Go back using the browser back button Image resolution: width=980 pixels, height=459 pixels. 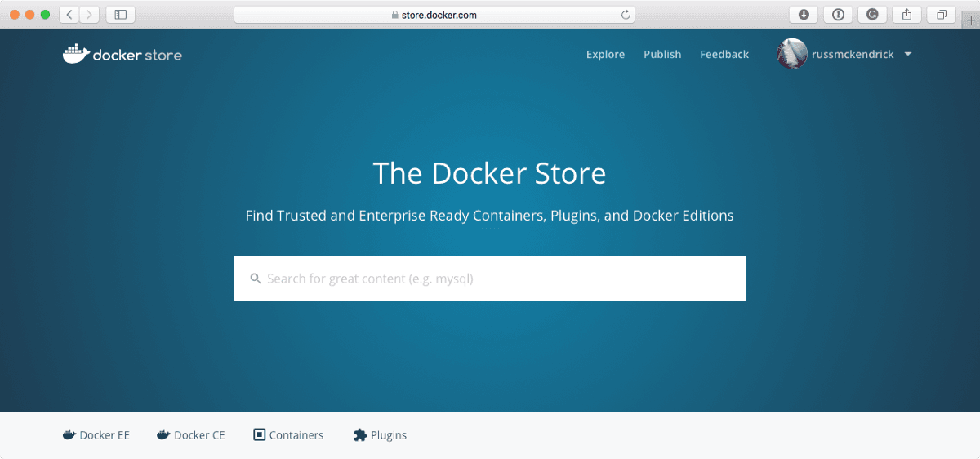pyautogui.click(x=69, y=15)
